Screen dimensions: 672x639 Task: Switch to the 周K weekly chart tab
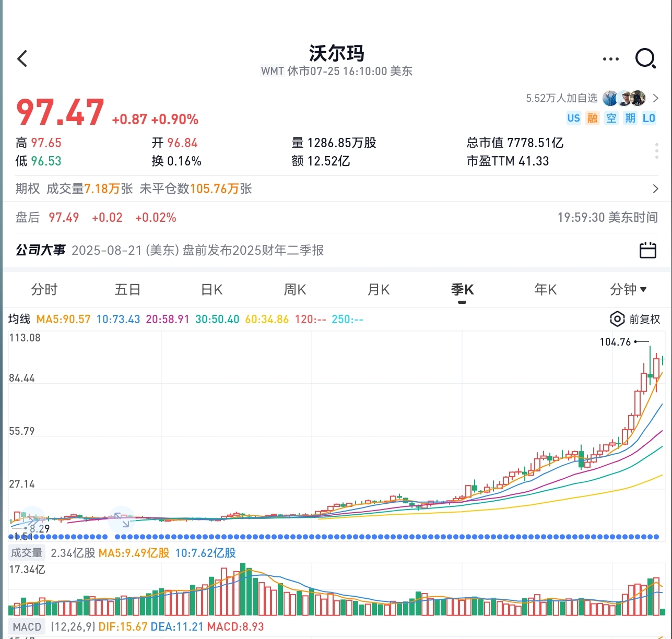pyautogui.click(x=294, y=289)
